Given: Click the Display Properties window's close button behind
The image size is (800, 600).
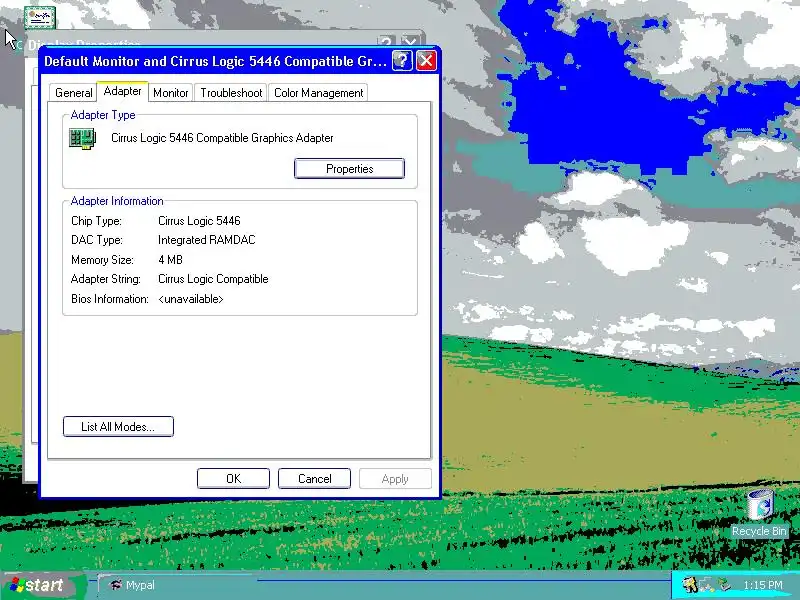Looking at the screenshot, I should click(411, 41).
